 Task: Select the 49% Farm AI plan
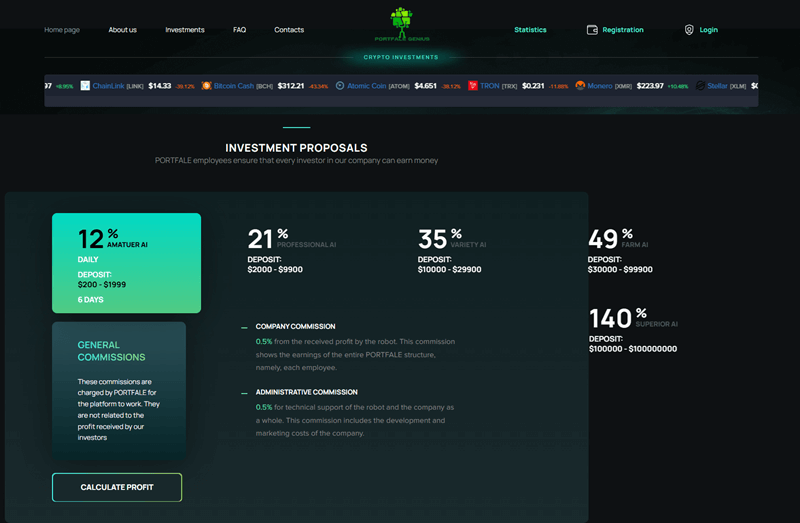pyautogui.click(x=620, y=250)
